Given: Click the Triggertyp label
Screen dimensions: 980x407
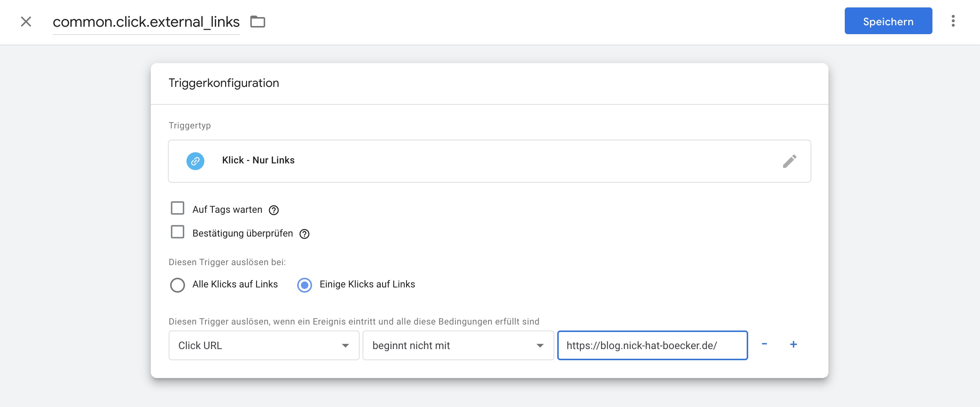Looking at the screenshot, I should click(x=189, y=126).
